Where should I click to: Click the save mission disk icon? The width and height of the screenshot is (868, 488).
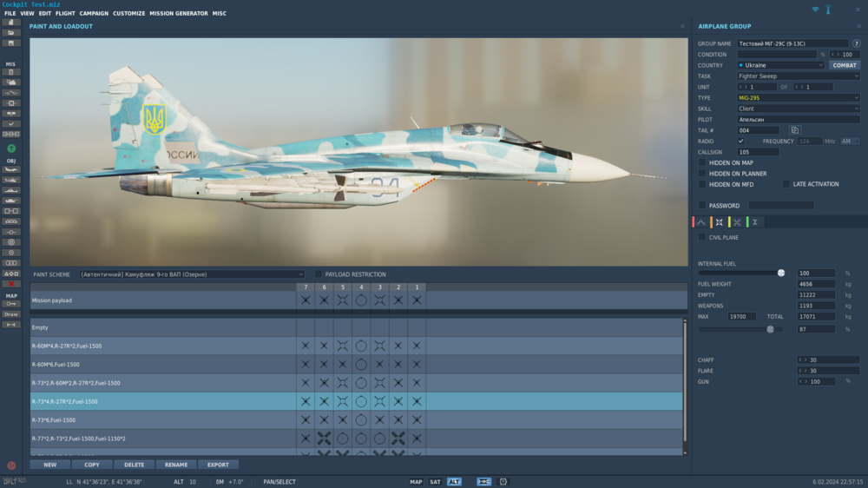point(11,43)
